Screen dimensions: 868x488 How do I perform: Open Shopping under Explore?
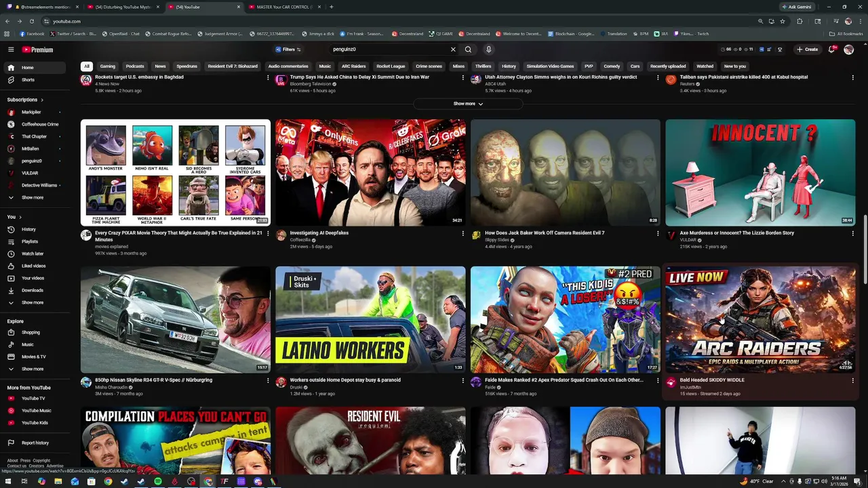(34, 333)
